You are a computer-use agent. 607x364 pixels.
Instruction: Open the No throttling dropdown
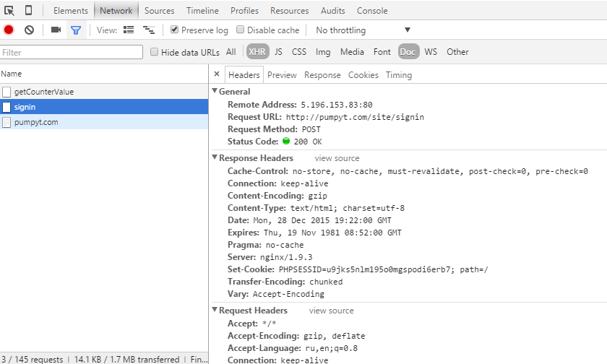click(363, 30)
